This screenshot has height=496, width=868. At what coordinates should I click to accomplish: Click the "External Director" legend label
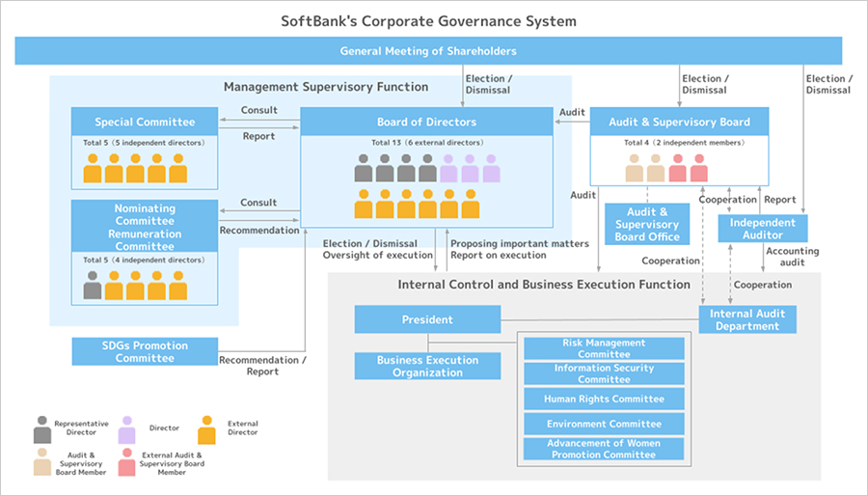(x=242, y=427)
